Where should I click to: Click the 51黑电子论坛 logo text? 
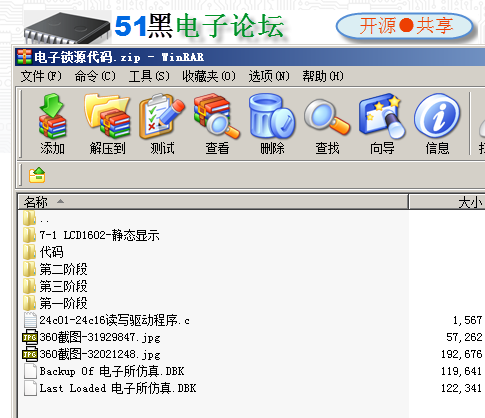(199, 26)
